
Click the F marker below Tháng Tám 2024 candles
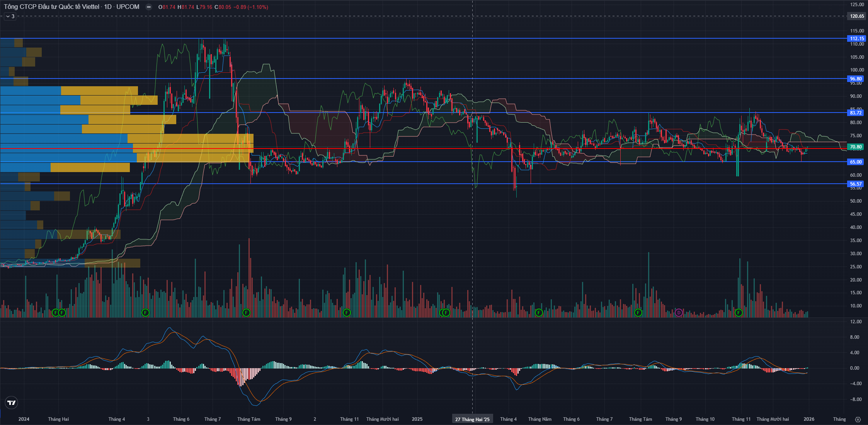tap(246, 312)
